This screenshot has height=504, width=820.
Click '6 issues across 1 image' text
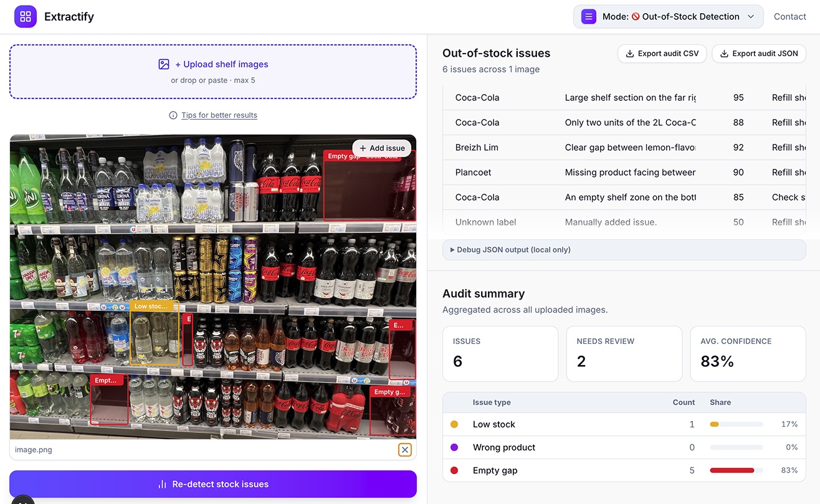491,69
